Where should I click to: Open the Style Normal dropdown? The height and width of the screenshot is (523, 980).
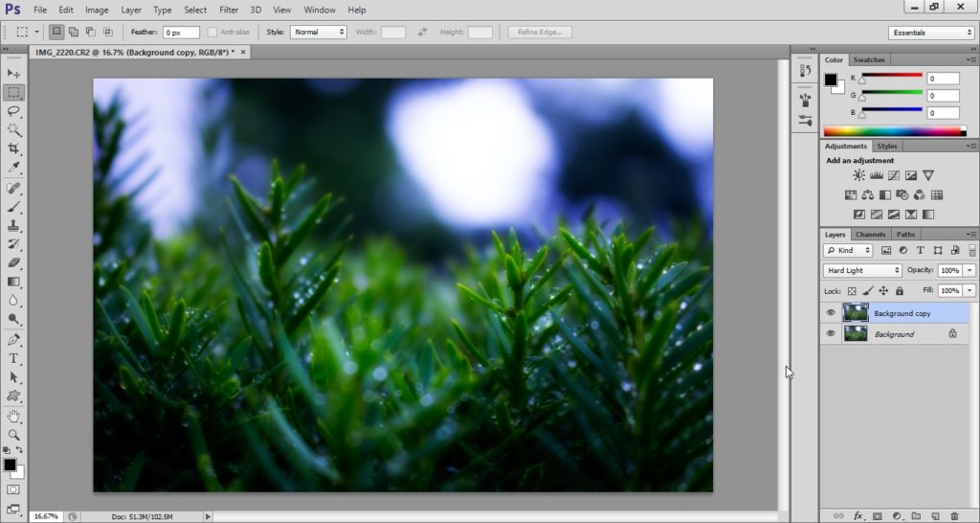coord(318,32)
